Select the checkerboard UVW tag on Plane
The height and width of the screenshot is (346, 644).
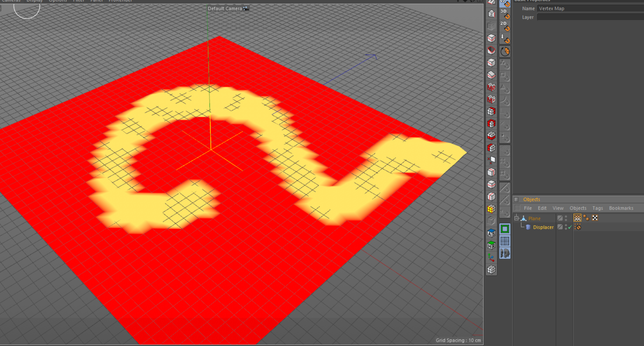click(595, 218)
